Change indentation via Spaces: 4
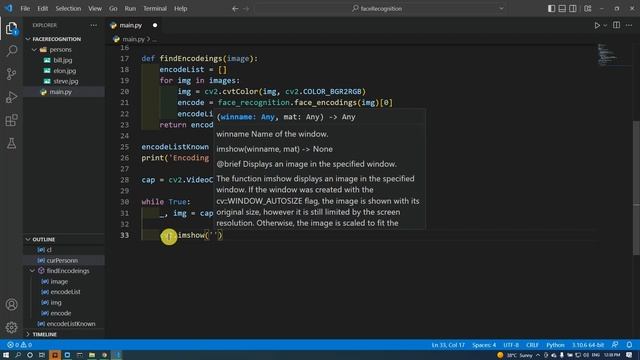The height and width of the screenshot is (360, 640). tap(484, 345)
